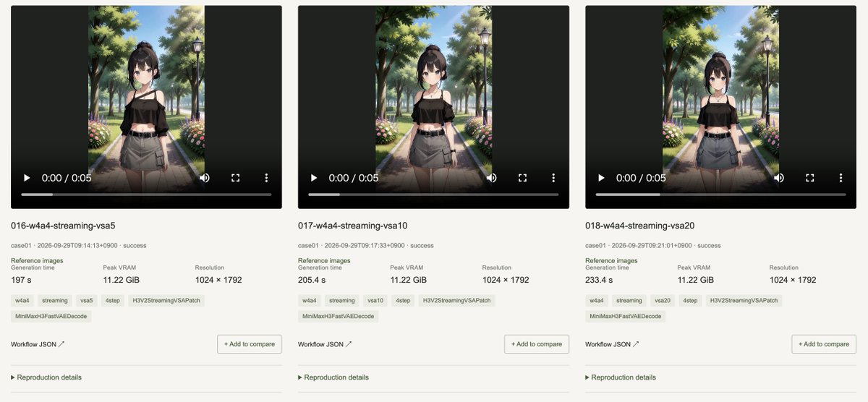
Task: Click the streaming tag in the 017-w4a4-streaming-vsa10 card
Action: [342, 300]
